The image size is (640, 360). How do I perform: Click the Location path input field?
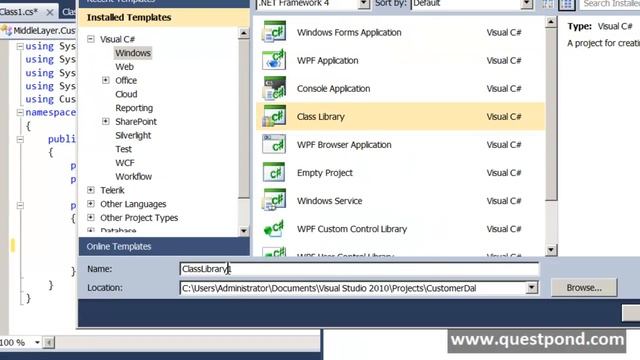(x=353, y=288)
